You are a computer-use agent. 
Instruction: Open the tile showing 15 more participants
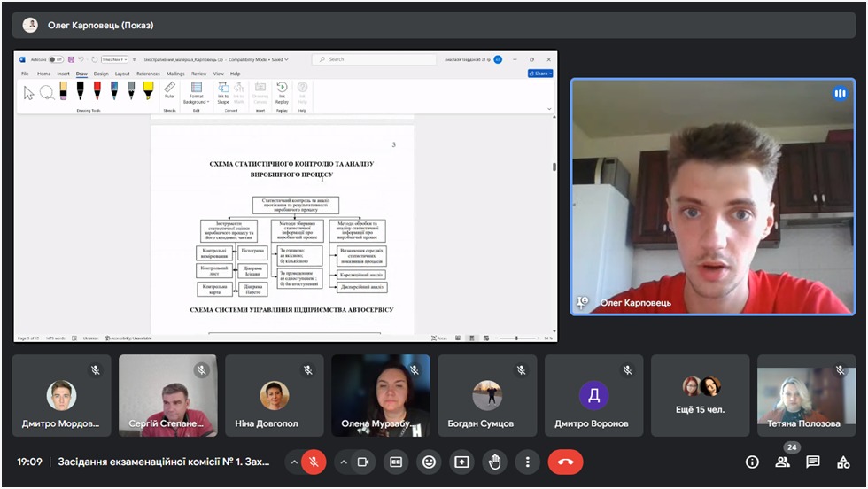tap(700, 397)
